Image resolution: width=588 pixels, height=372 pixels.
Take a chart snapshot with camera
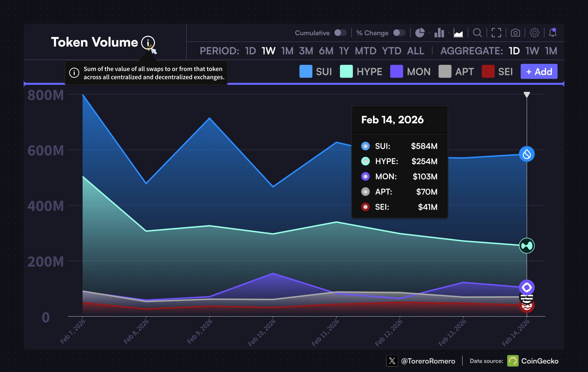(x=515, y=33)
